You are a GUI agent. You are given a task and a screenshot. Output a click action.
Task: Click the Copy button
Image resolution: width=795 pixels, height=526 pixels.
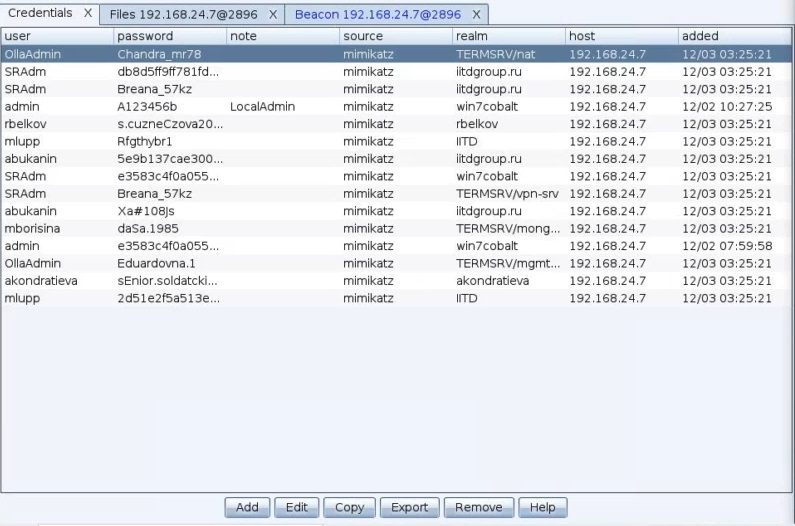(349, 507)
